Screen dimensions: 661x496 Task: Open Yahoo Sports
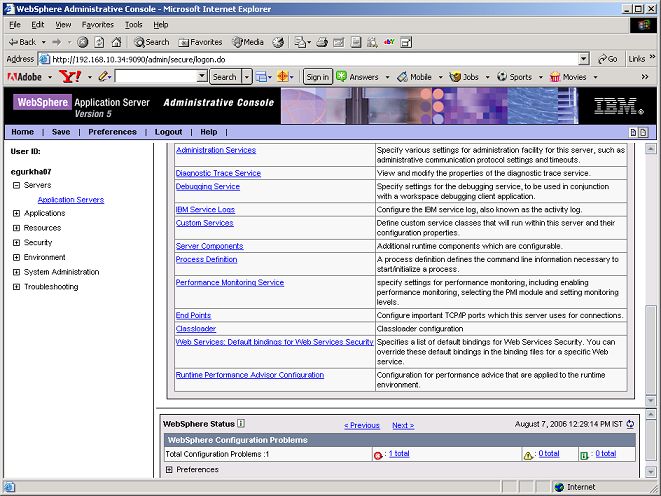(x=514, y=77)
